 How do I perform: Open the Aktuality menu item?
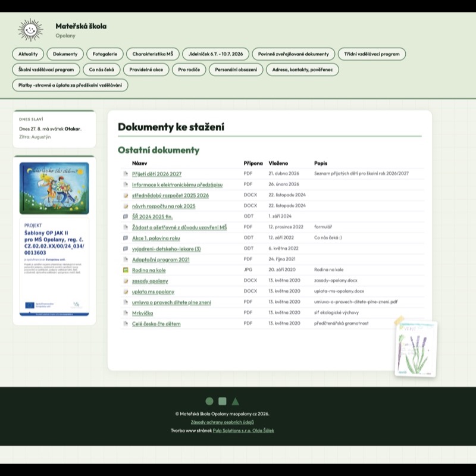[x=28, y=54]
